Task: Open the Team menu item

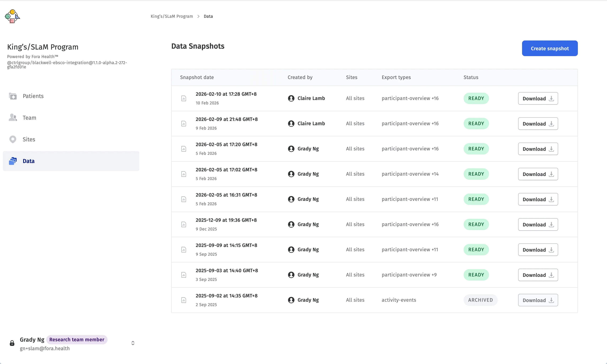Action: tap(29, 118)
